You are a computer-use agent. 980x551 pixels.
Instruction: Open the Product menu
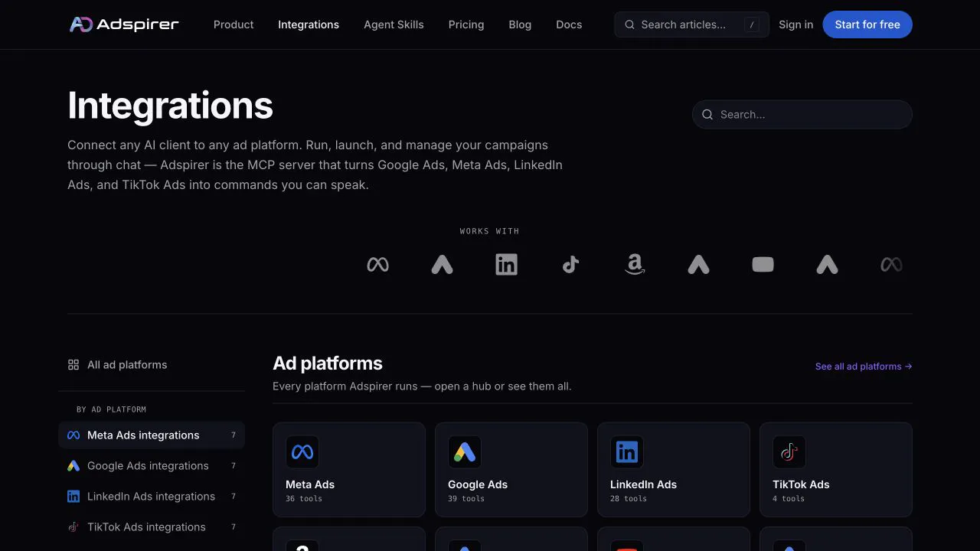coord(234,24)
